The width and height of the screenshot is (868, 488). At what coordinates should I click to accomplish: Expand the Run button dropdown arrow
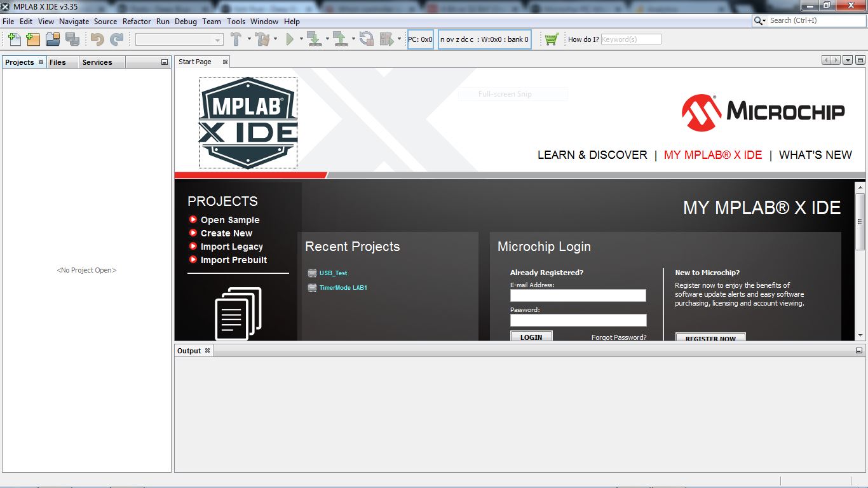[301, 39]
